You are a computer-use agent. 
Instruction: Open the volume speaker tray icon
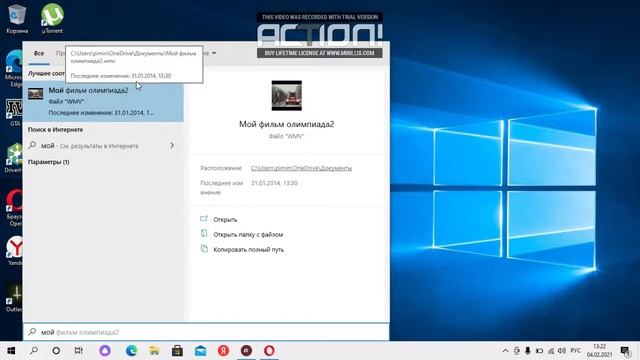click(x=562, y=351)
